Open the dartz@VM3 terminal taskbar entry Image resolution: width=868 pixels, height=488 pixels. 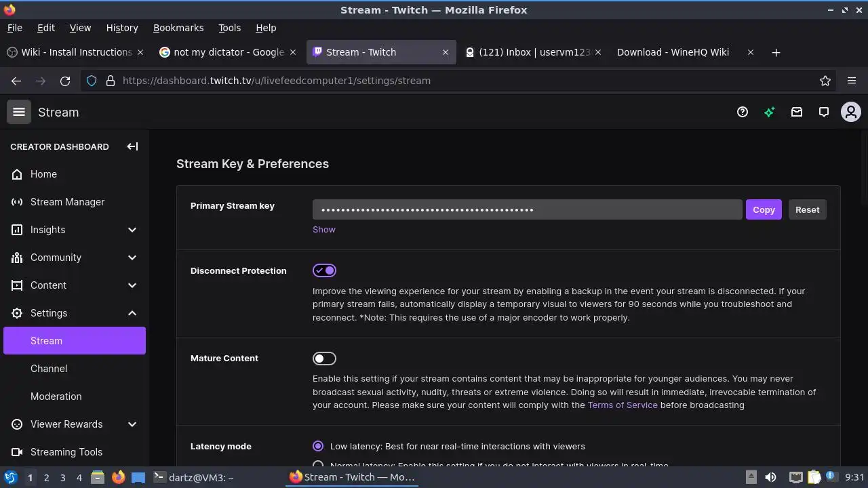click(x=216, y=477)
